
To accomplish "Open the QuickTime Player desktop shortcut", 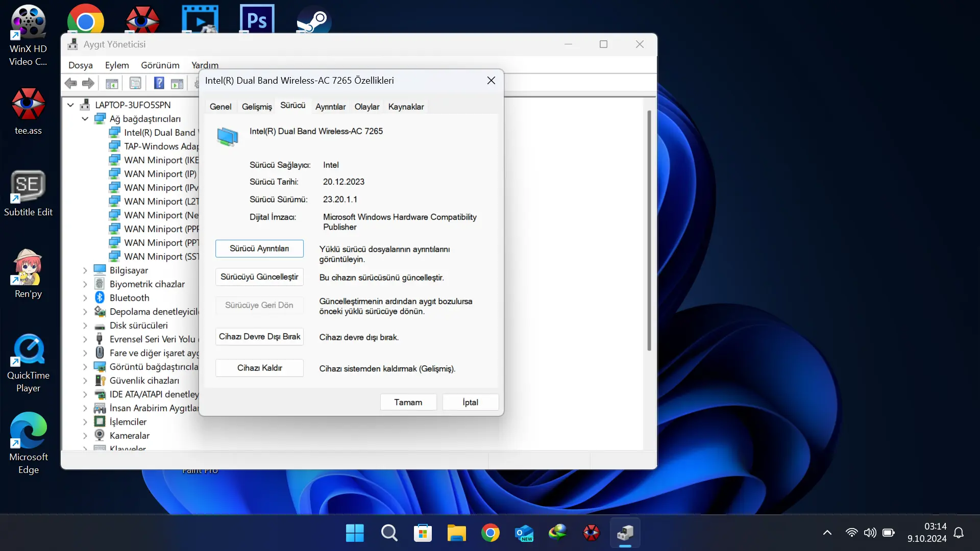I will click(28, 363).
